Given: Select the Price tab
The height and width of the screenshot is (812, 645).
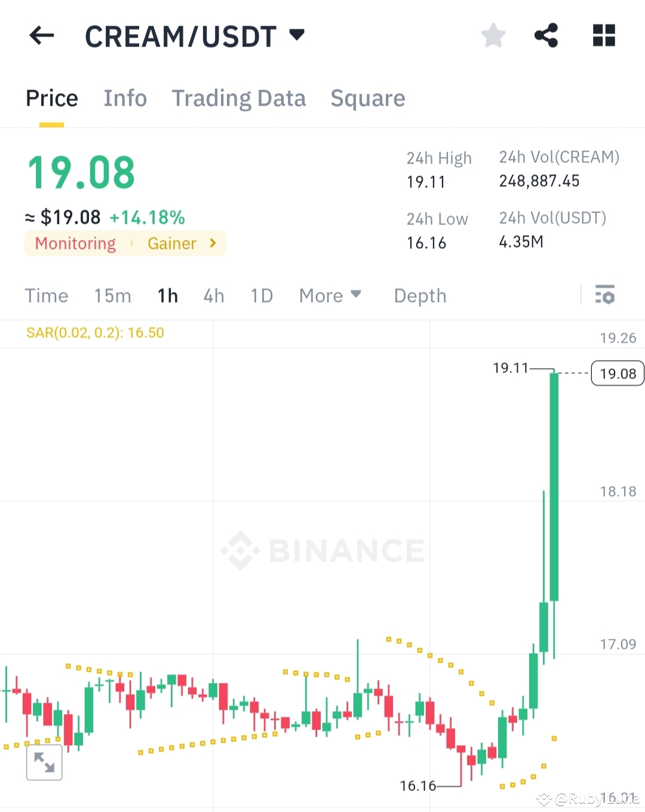Looking at the screenshot, I should (x=51, y=98).
